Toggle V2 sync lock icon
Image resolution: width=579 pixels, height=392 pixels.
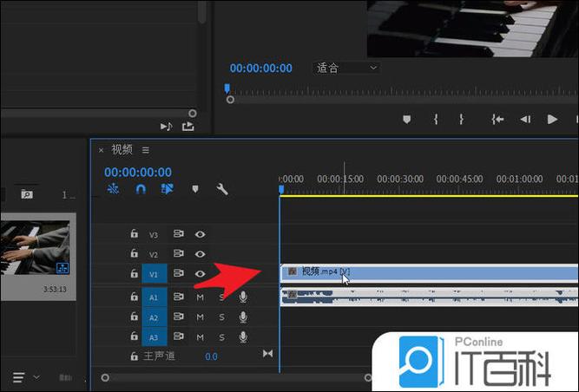(x=179, y=253)
